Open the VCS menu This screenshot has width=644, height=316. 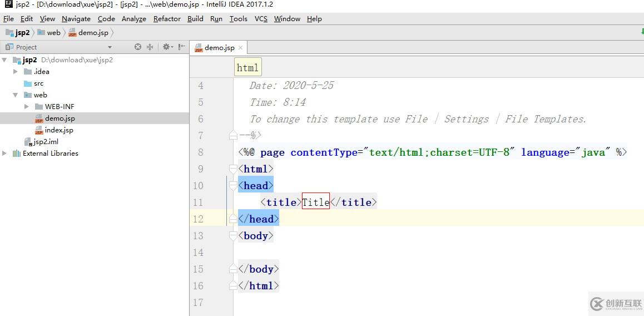[261, 19]
